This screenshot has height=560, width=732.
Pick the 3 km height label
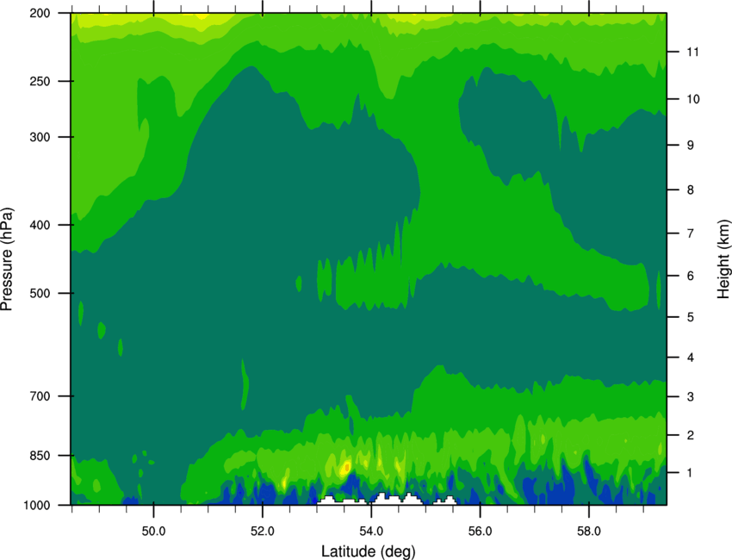pos(691,397)
